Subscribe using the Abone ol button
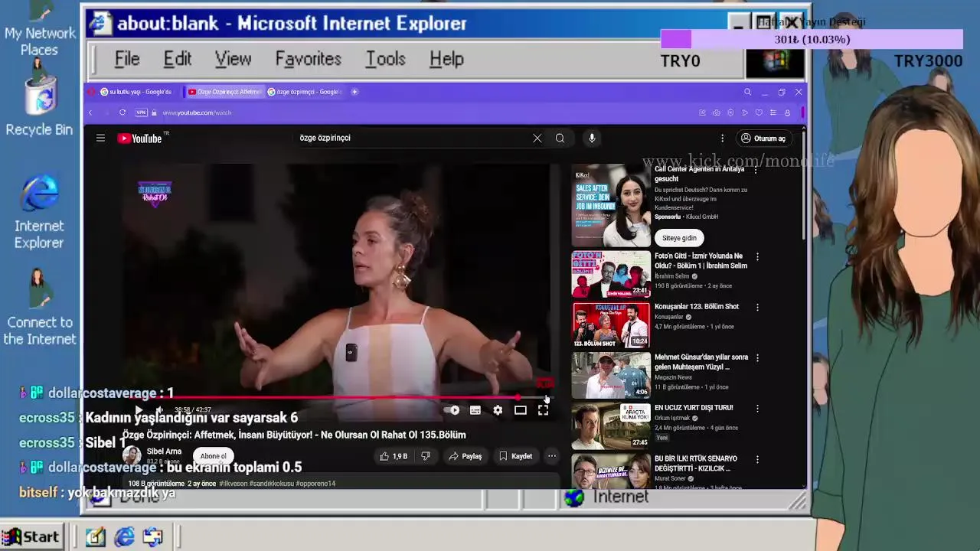This screenshot has width=980, height=551. [214, 456]
